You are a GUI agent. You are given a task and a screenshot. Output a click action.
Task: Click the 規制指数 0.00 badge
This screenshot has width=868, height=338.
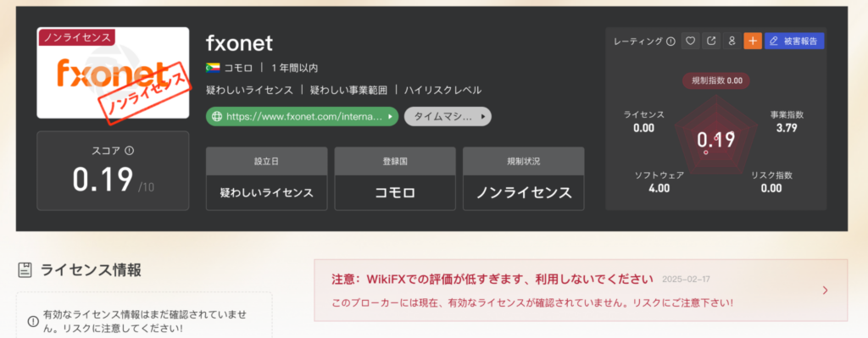(715, 80)
